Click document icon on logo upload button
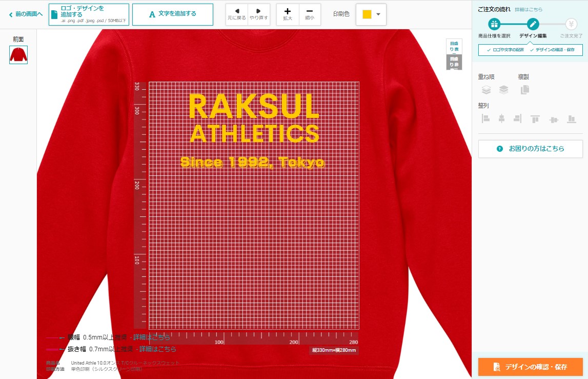The image size is (588, 379). (x=54, y=14)
